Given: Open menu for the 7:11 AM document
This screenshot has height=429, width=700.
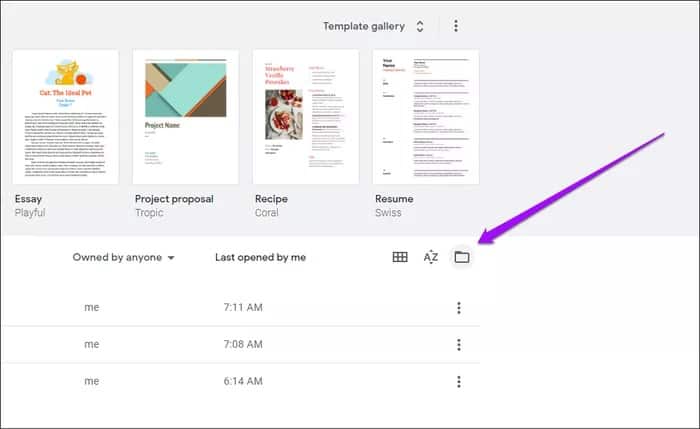Looking at the screenshot, I should click(x=458, y=308).
